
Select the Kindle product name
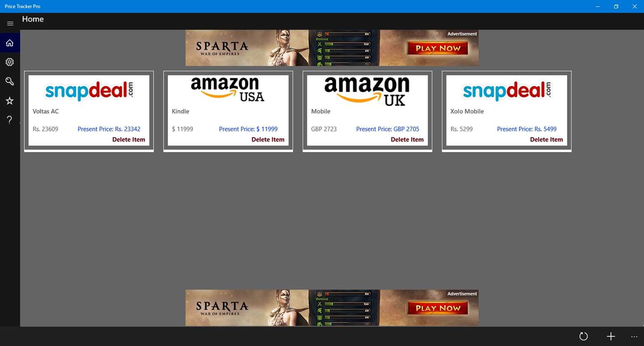(181, 111)
